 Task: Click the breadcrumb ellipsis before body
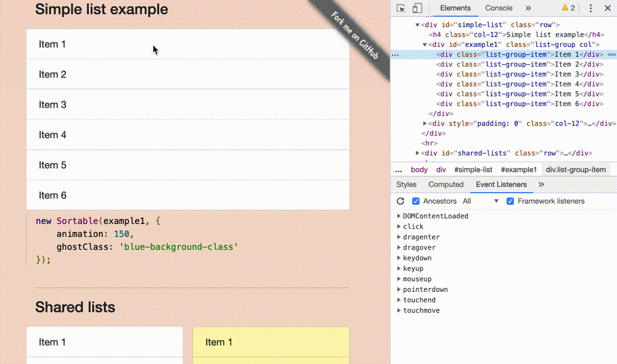pyautogui.click(x=399, y=170)
